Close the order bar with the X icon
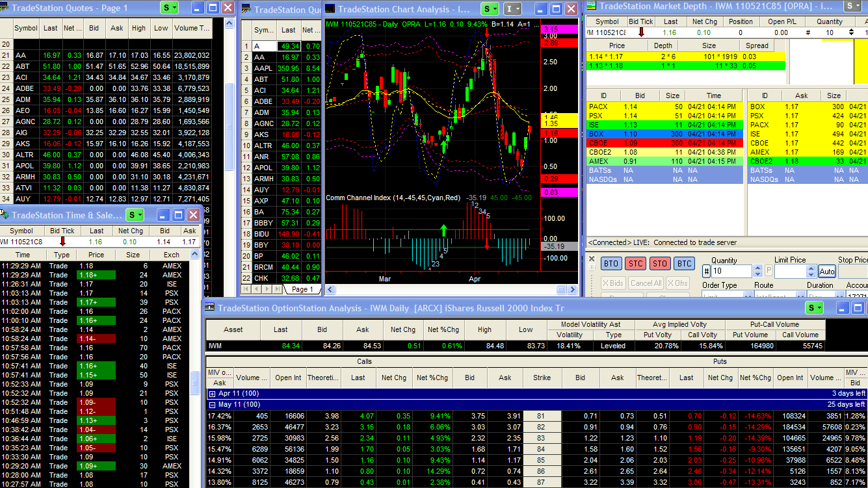868x488 pixels. [x=591, y=259]
